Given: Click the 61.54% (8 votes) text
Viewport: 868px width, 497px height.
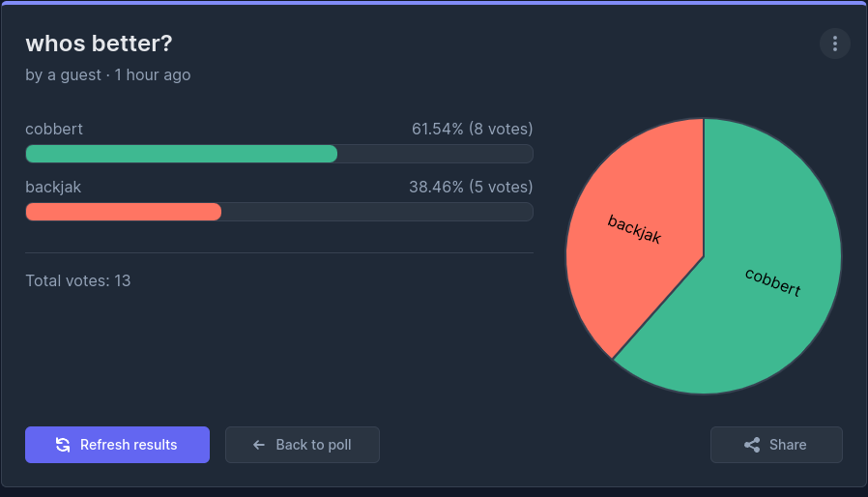Looking at the screenshot, I should click(x=472, y=129).
